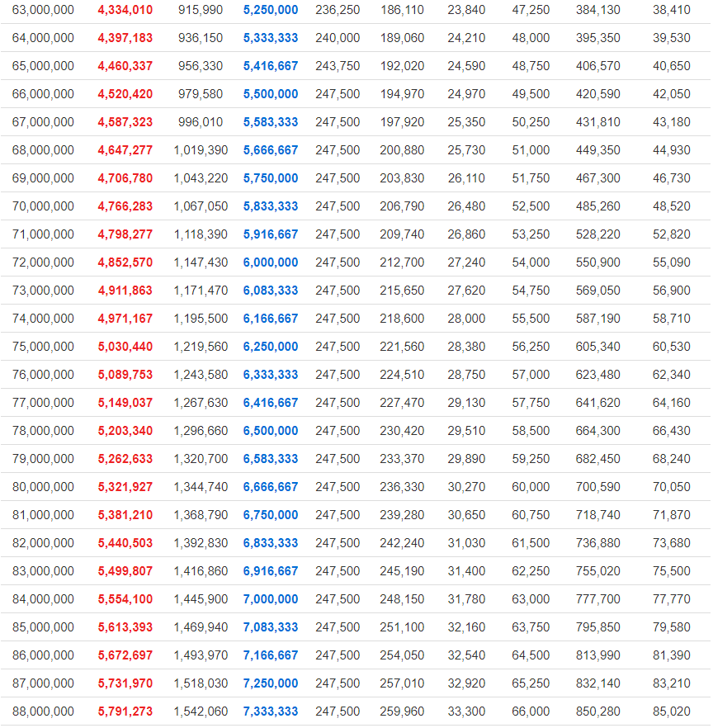
Task: Click the red value 4,520,420
Action: [125, 94]
